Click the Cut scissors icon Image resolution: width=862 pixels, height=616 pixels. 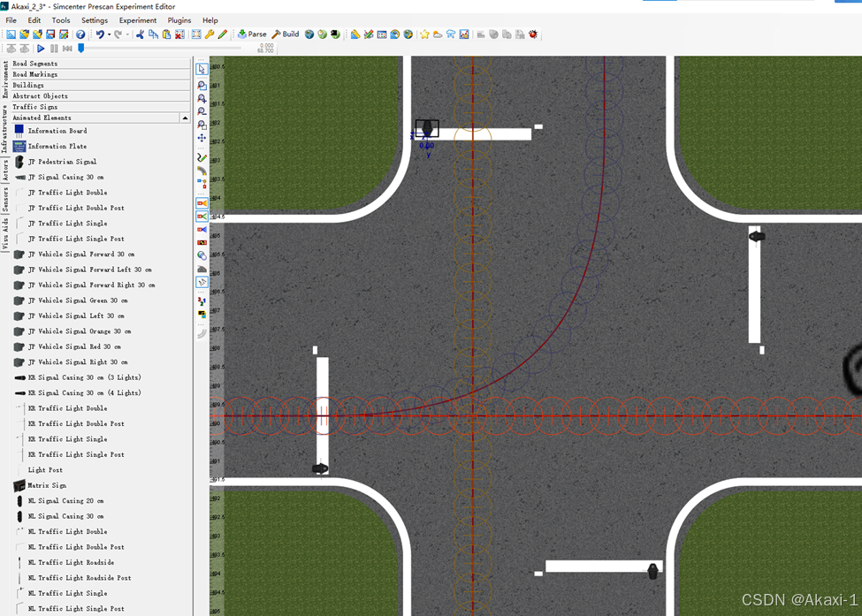coord(141,34)
